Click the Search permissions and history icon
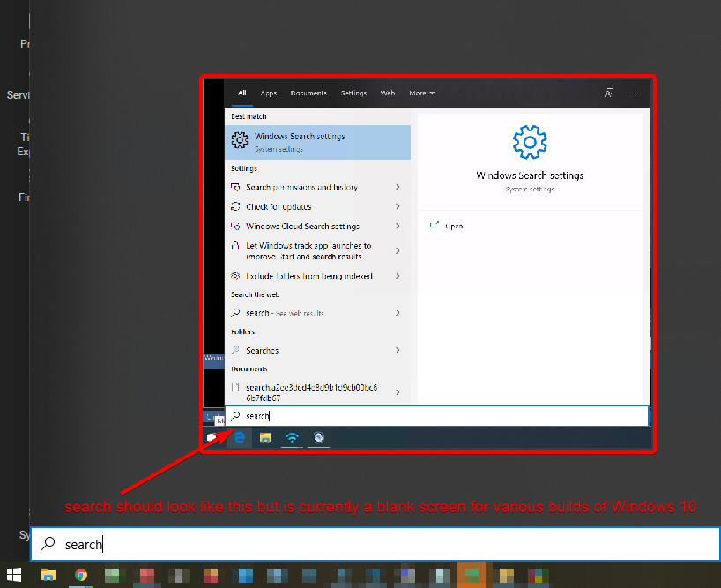The image size is (721, 588). (x=235, y=187)
